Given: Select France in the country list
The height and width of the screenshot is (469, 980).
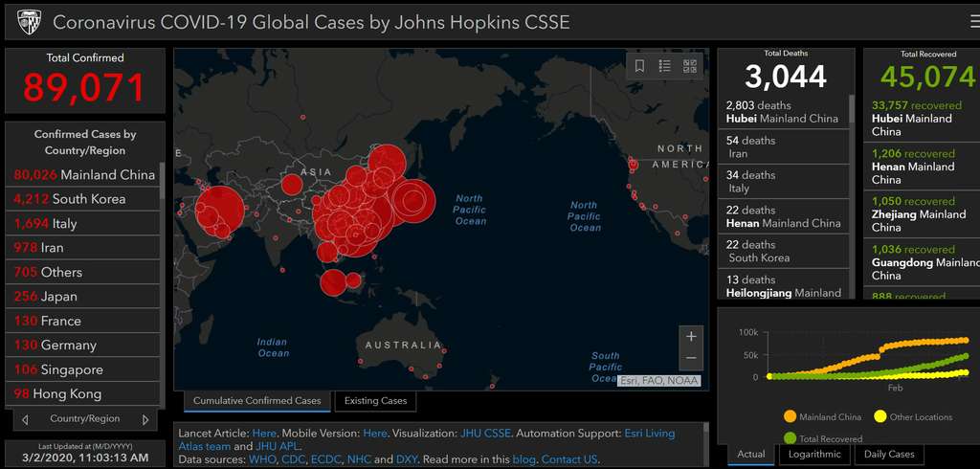Looking at the screenshot, I should point(84,321).
